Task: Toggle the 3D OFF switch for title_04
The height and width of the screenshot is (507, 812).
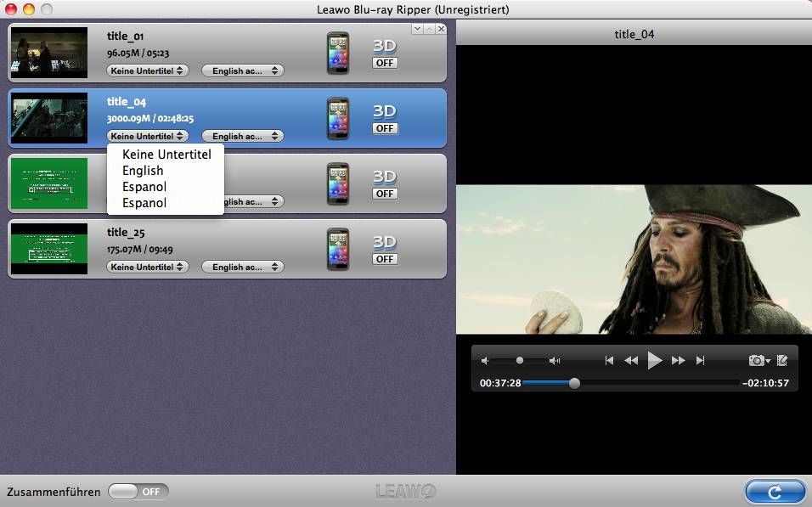Action: tap(385, 128)
